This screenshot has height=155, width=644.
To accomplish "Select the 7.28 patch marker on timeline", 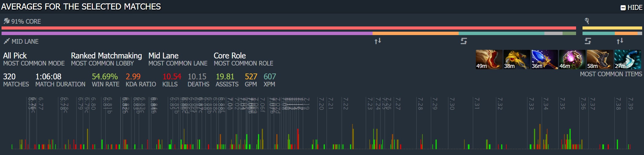I will (x=420, y=104).
